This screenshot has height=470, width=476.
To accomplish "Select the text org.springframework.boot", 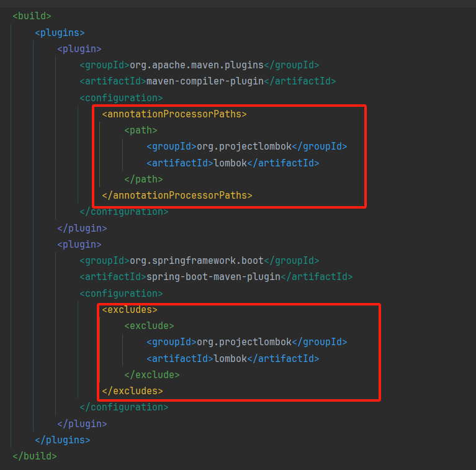I will point(197,261).
